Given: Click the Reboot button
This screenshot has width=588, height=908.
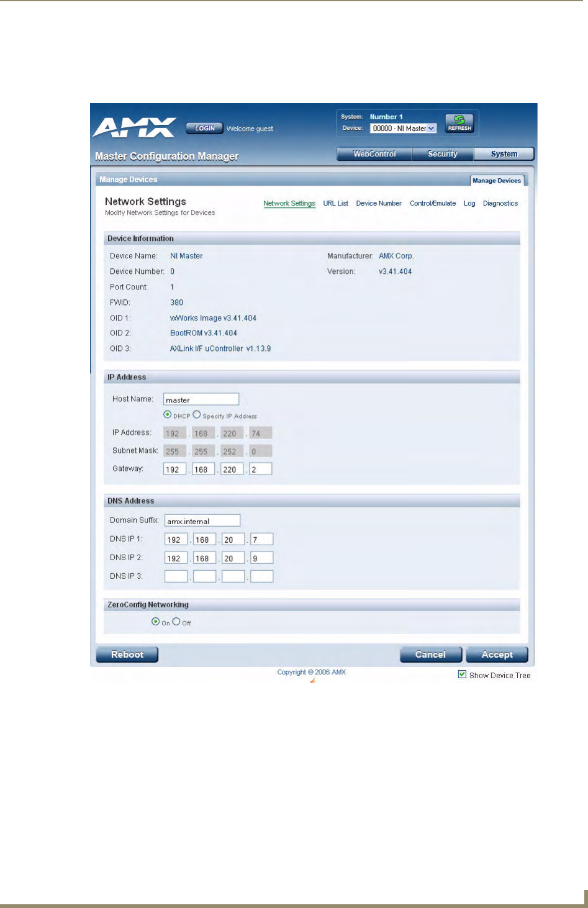Looking at the screenshot, I should (x=127, y=655).
